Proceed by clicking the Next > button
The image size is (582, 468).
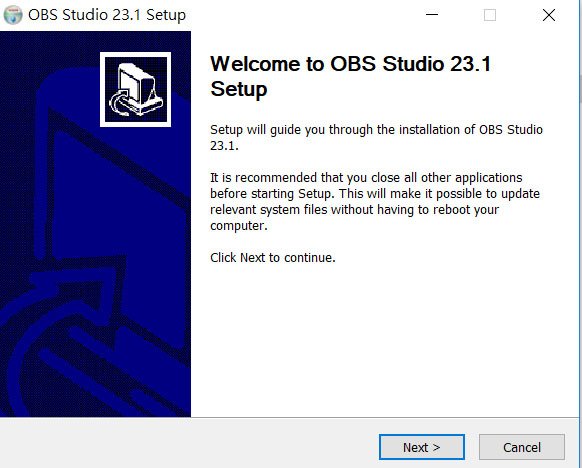(422, 447)
